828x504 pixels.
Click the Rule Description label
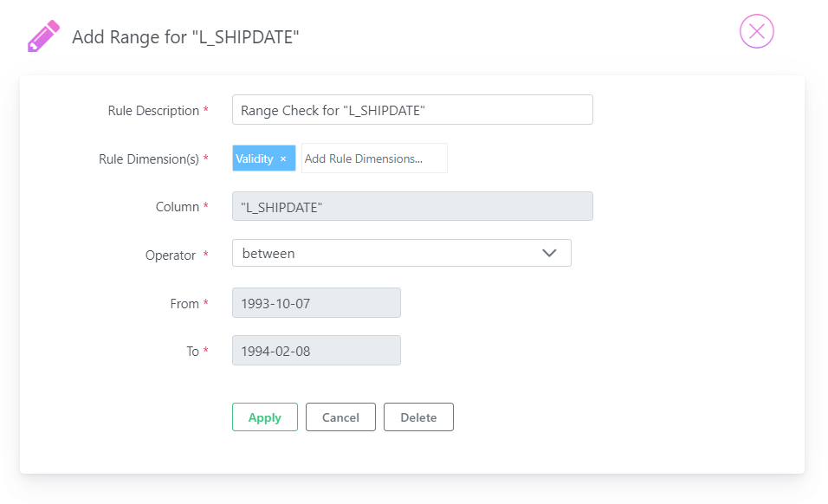click(x=153, y=110)
